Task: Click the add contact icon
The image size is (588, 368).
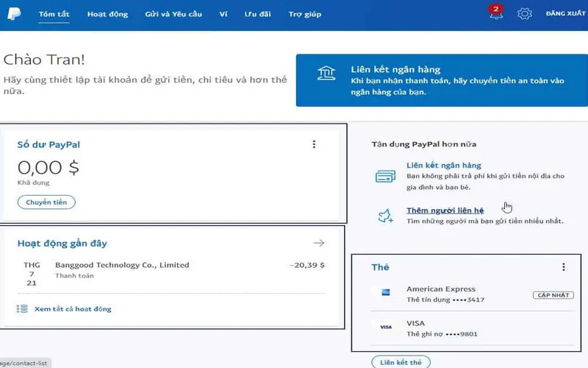Action: [x=385, y=215]
